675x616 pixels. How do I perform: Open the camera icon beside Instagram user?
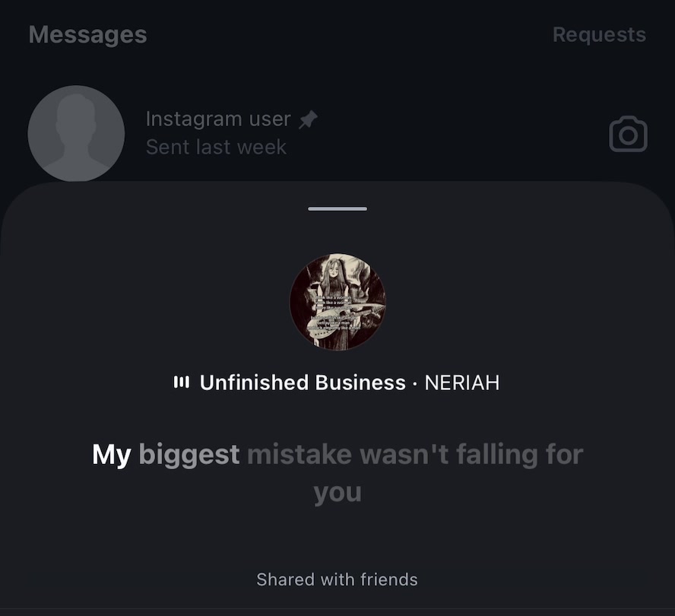628,134
